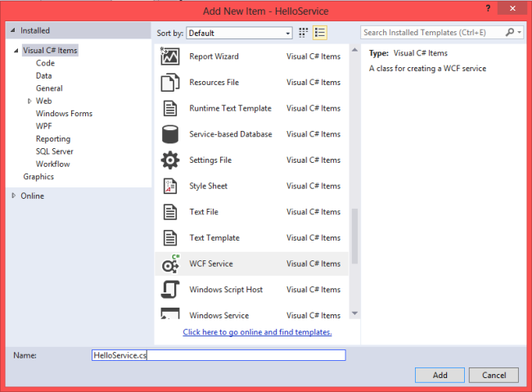Click the Add button
Screen dimensions: 532x392
click(440, 375)
